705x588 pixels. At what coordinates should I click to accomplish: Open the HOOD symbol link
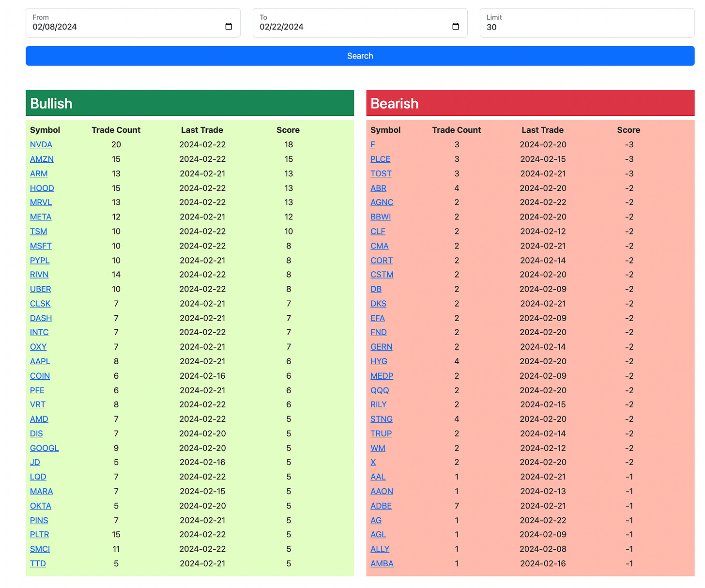coord(42,188)
